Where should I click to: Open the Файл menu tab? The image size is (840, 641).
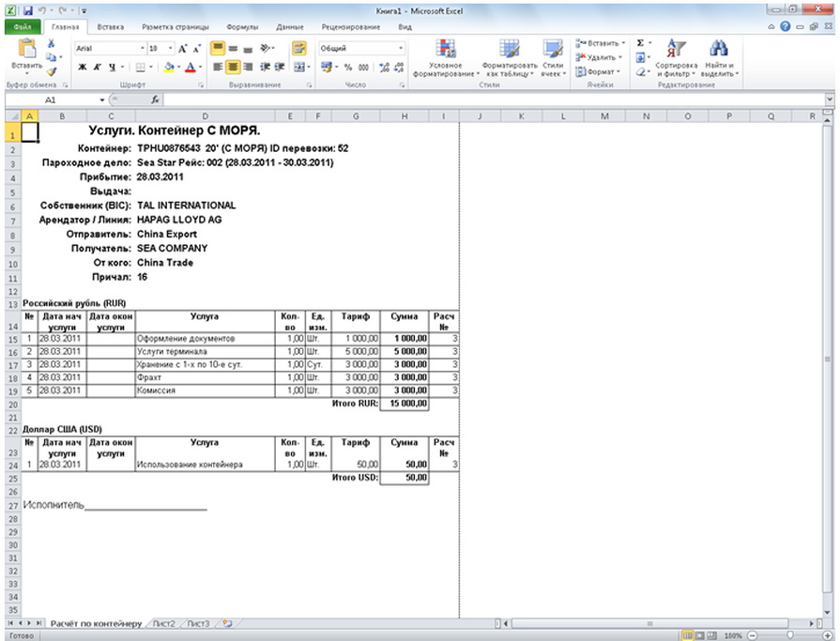click(23, 27)
